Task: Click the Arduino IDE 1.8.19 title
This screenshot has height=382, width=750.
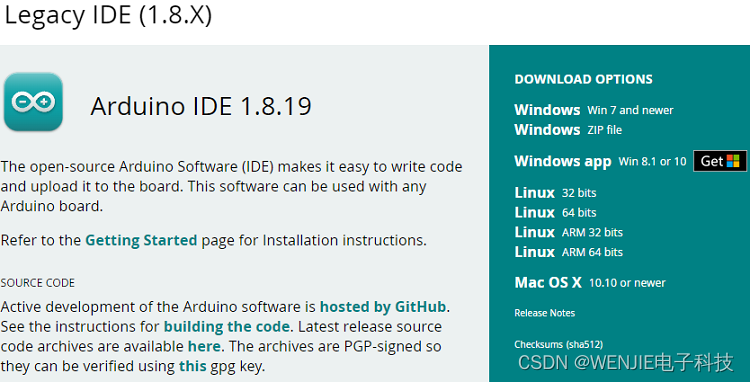Action: point(201,106)
